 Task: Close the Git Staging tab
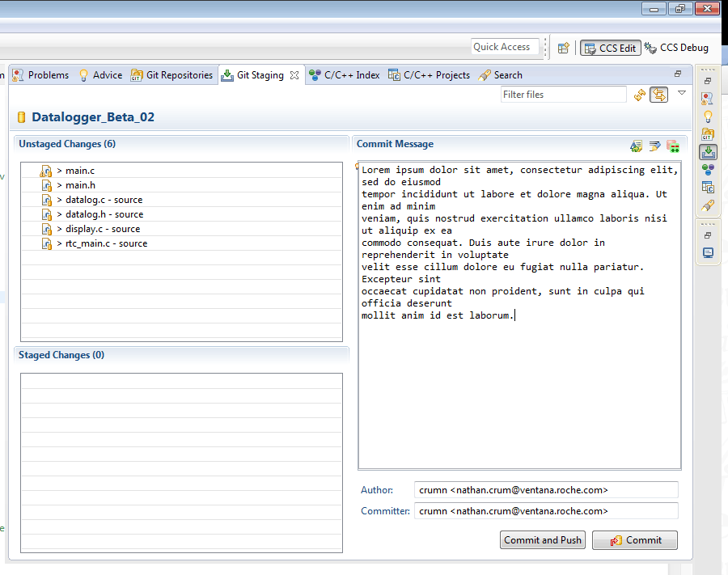(294, 75)
